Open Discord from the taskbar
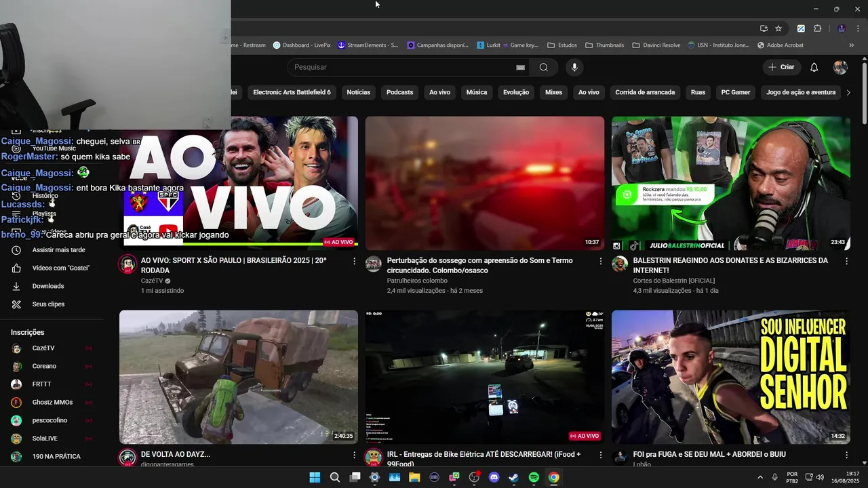The height and width of the screenshot is (488, 868). pos(494,477)
